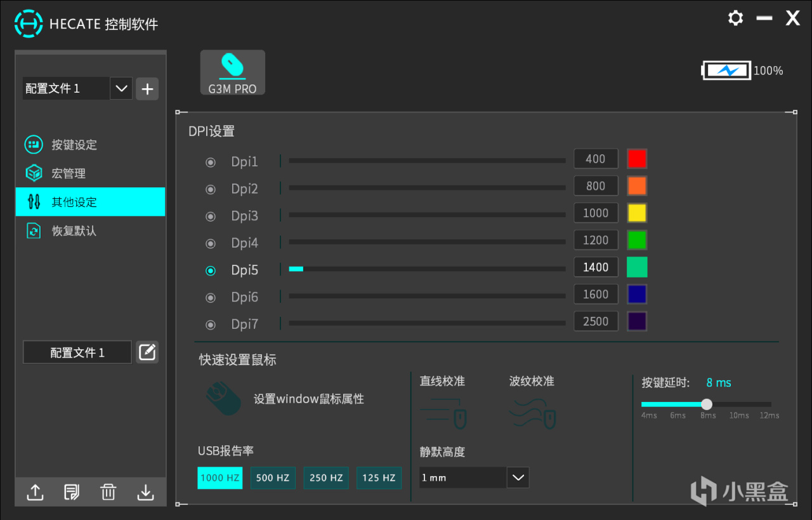Click the HECATE logo icon
Viewport: 812px width, 520px height.
29,24
